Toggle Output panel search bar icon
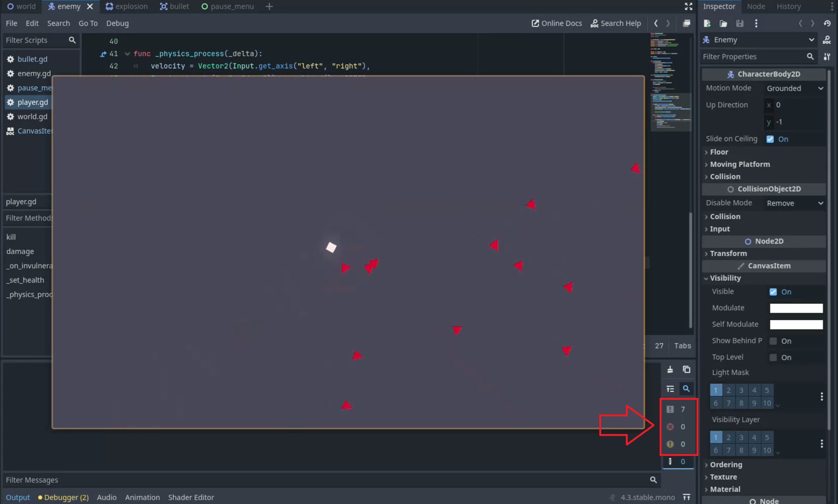Image resolution: width=838 pixels, height=504 pixels. click(686, 389)
